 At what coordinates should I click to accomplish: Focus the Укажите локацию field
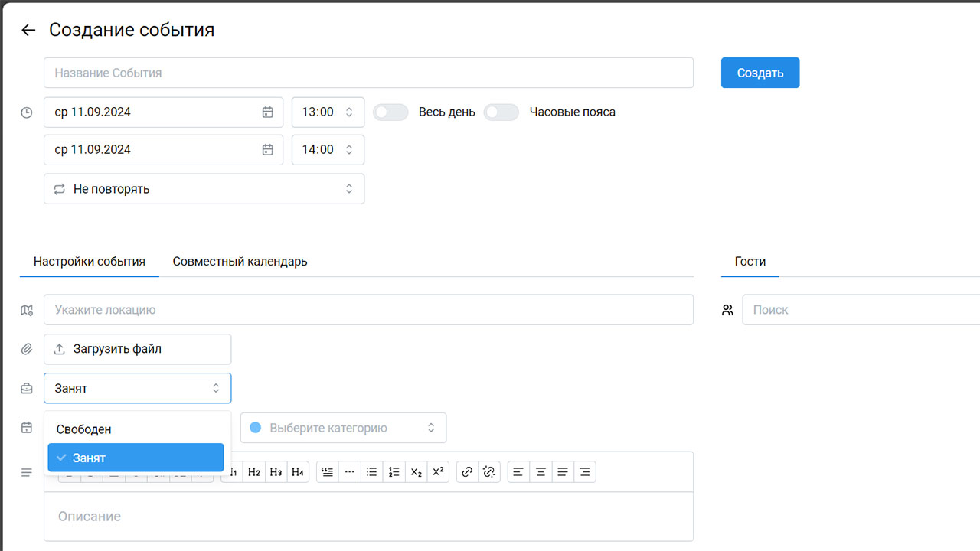click(369, 310)
